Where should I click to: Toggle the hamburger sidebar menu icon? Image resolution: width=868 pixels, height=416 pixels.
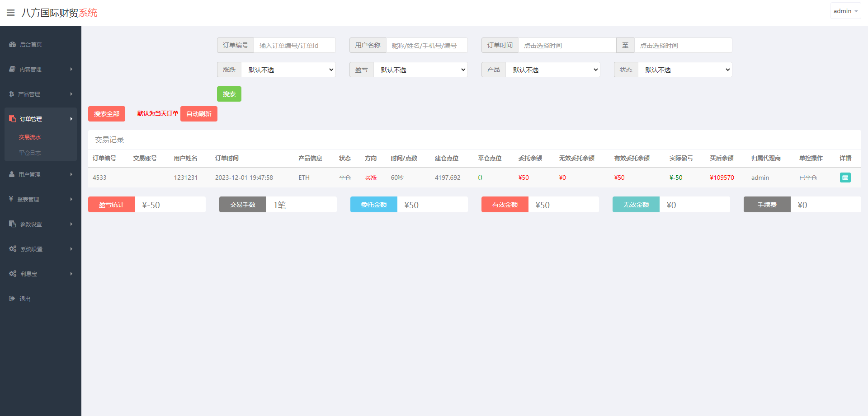(10, 13)
